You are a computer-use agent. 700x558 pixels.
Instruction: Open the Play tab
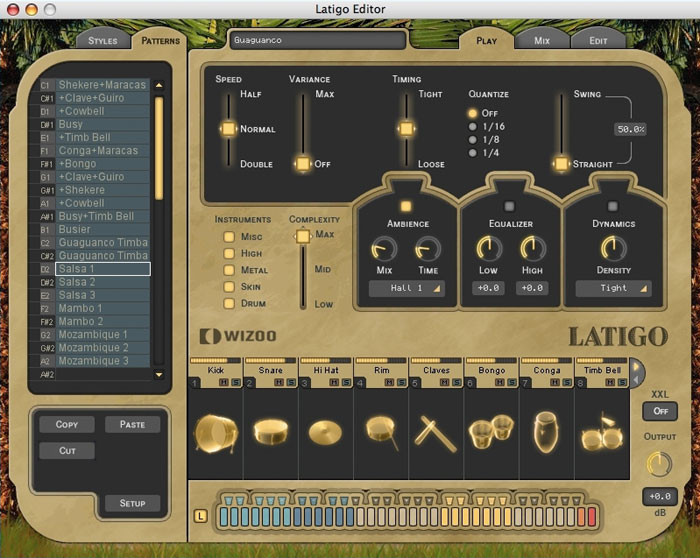click(486, 41)
